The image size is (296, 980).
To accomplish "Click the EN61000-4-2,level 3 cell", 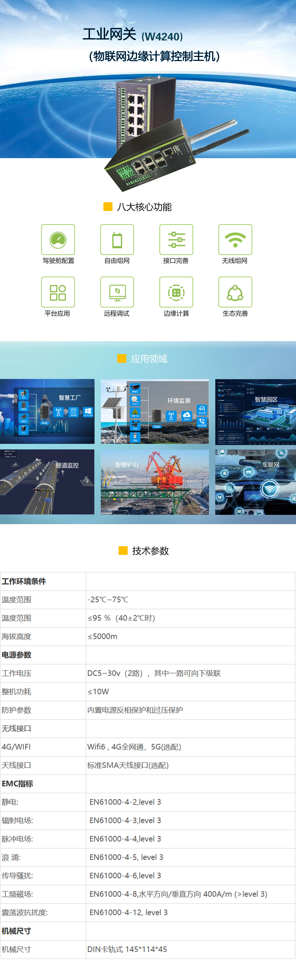I will click(x=190, y=802).
